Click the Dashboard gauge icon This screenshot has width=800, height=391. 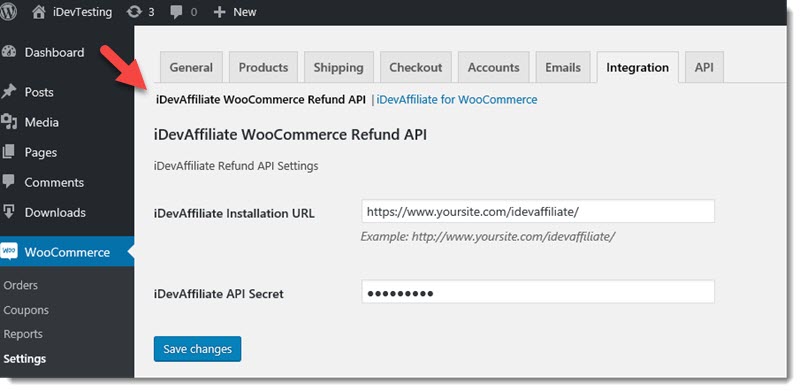[9, 52]
